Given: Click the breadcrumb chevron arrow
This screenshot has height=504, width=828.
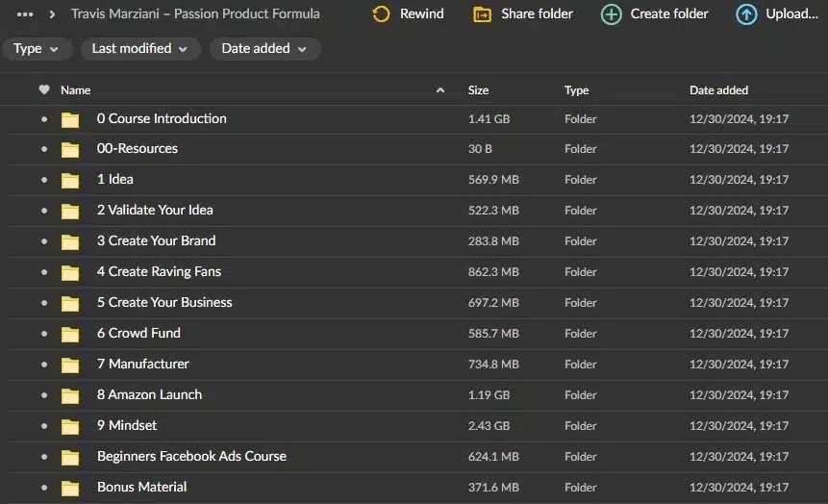Looking at the screenshot, I should click(52, 14).
